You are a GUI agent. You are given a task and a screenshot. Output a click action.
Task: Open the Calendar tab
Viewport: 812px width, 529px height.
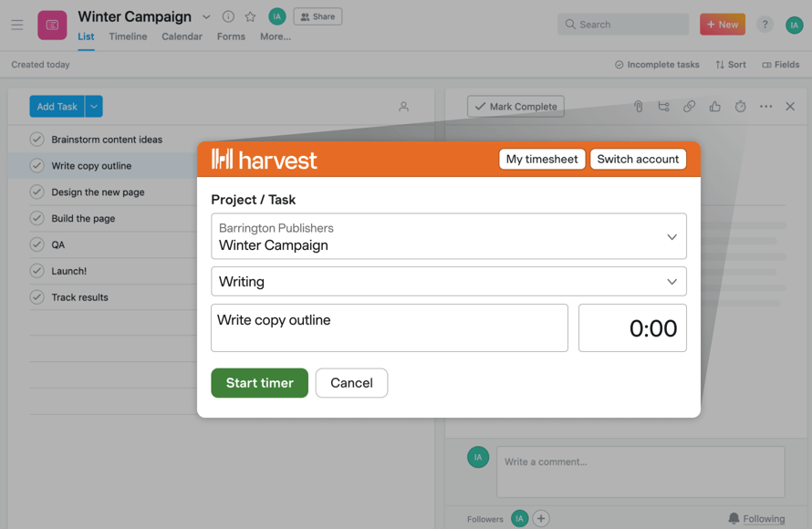182,36
